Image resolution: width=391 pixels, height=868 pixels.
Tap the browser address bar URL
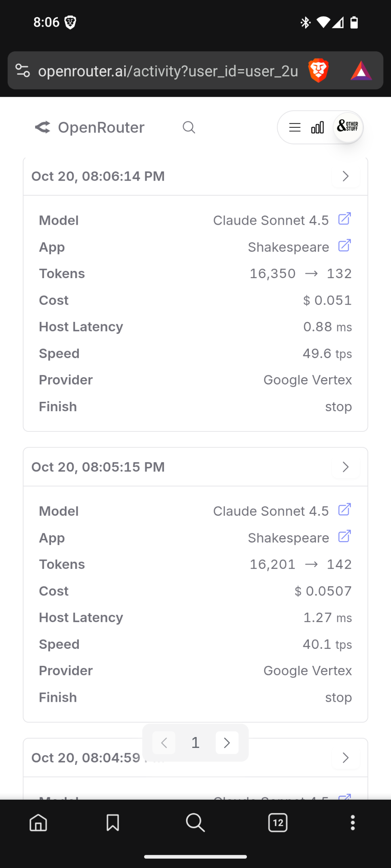(x=168, y=71)
